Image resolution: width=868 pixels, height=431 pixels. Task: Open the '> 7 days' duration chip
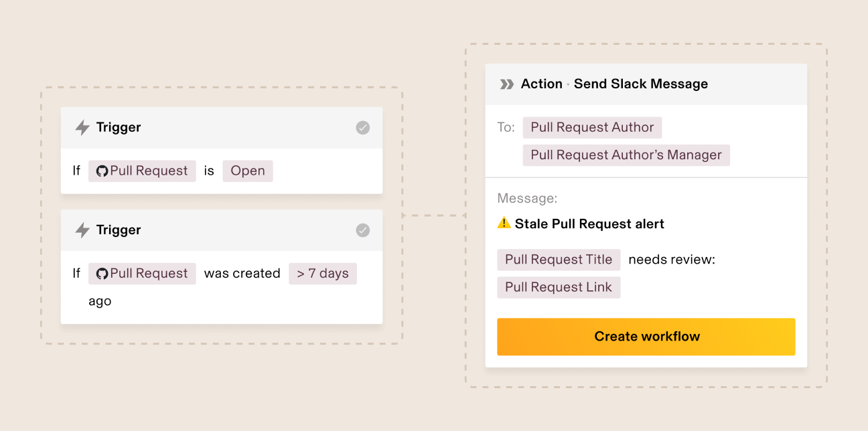tap(323, 274)
